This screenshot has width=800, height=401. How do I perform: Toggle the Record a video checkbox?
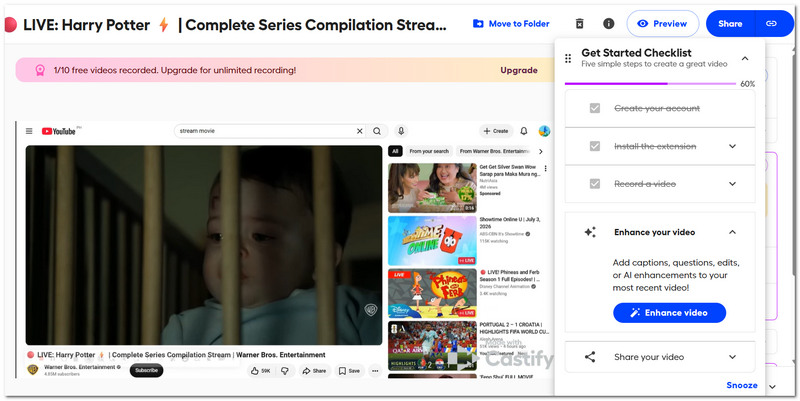[x=595, y=184]
